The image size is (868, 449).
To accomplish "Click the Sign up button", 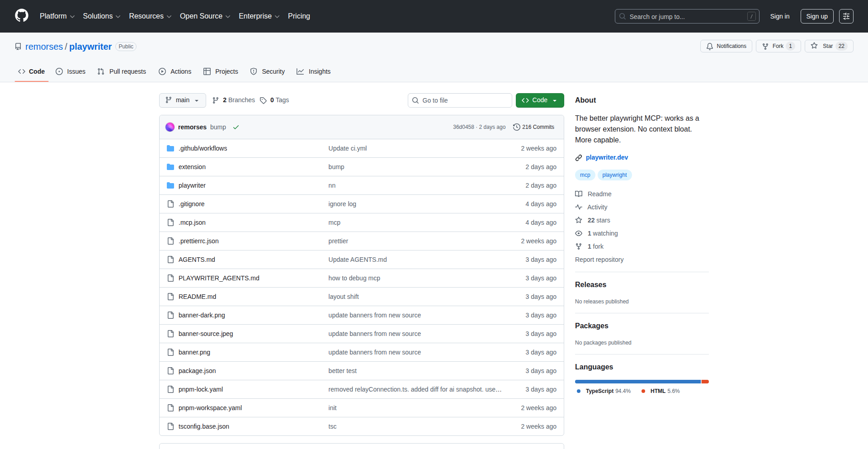I will pyautogui.click(x=816, y=16).
